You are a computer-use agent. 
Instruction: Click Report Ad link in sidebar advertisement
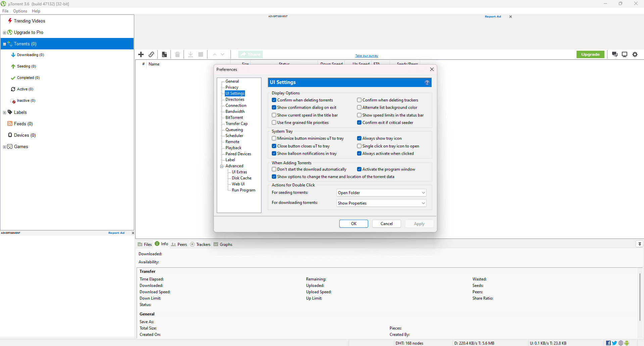[116, 233]
